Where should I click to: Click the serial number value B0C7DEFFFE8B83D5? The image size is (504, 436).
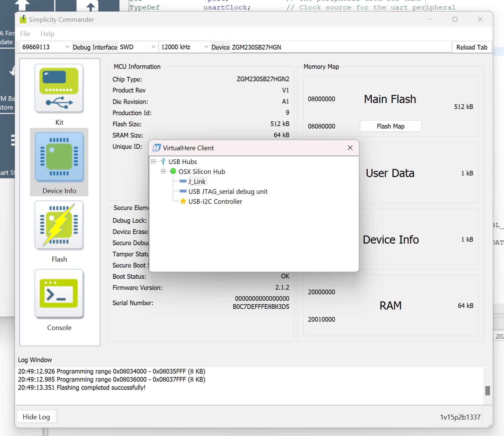(261, 307)
